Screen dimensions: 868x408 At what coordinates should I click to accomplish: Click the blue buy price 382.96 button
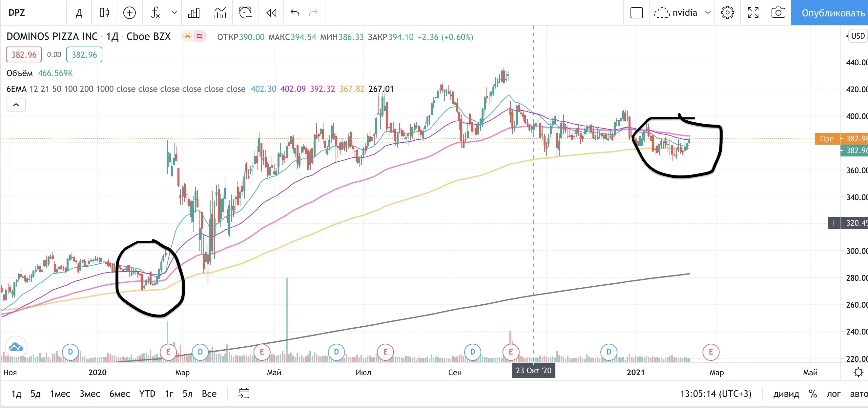click(x=84, y=54)
